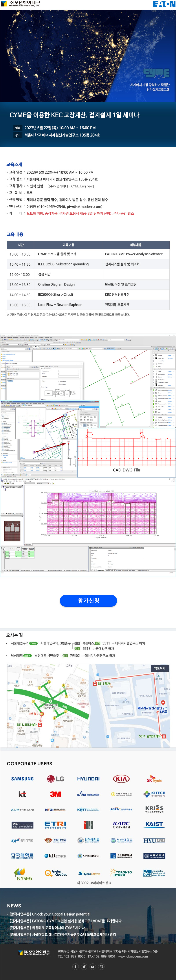Image resolution: width=176 pixels, height=980 pixels.
Task: Click the 약도보기 map view button
Action: (160, 668)
